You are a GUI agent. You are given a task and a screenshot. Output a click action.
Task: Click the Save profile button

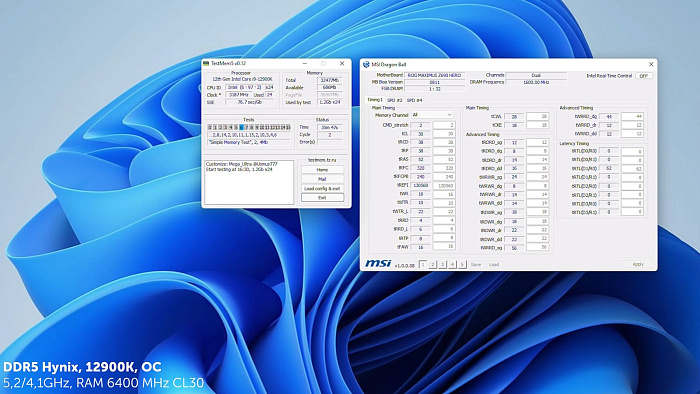point(476,265)
